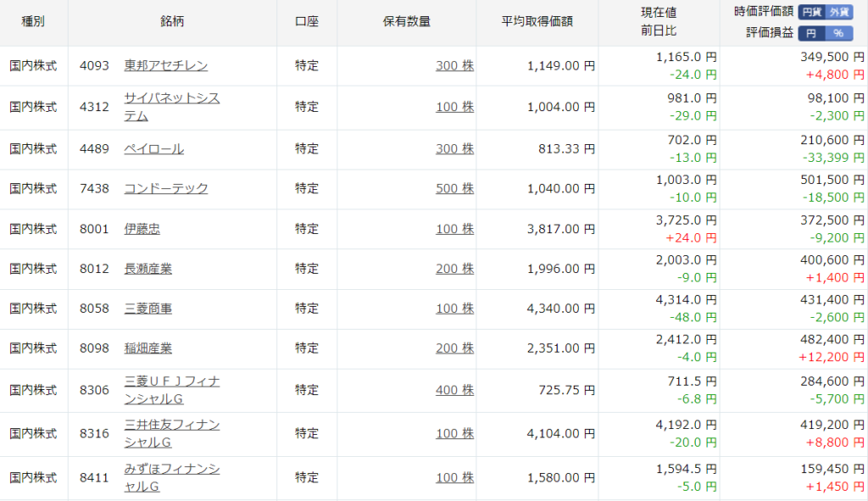Open 東邦アセチレン stock link
This screenshot has width=868, height=501.
tap(166, 65)
